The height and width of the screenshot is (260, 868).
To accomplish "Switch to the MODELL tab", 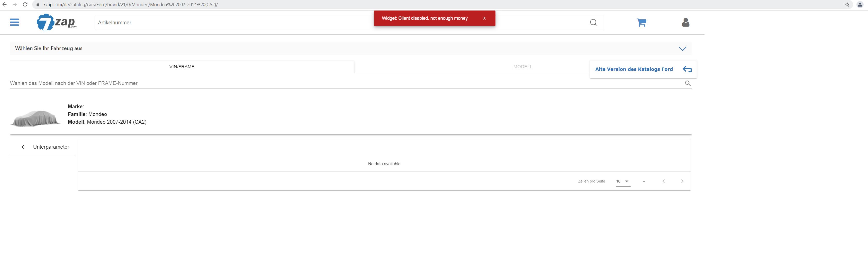I will (x=522, y=66).
